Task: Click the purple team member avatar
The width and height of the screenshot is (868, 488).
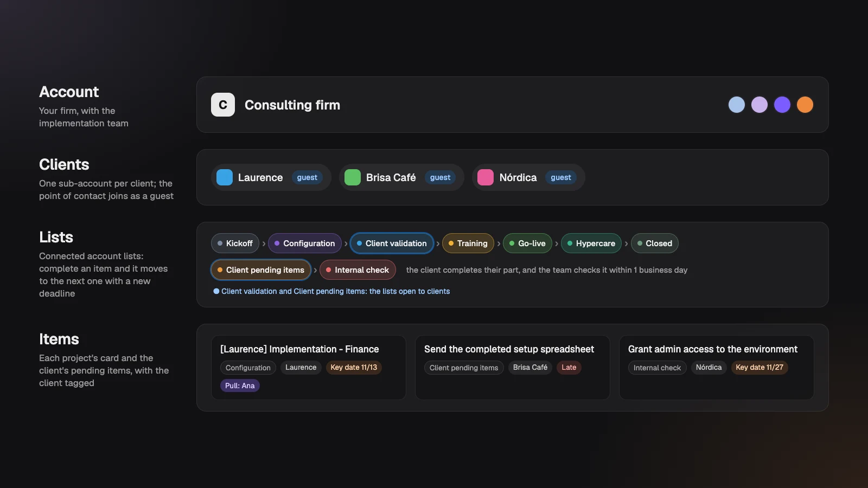Action: [782, 105]
